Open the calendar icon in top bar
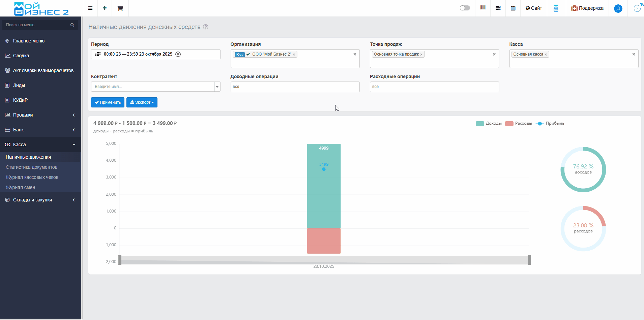644x320 pixels. (x=513, y=8)
